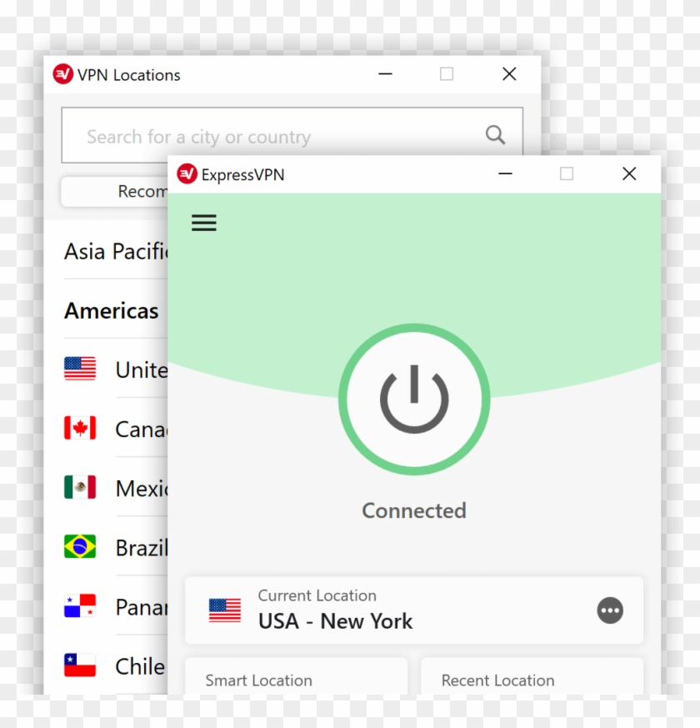Toggle the VPN power button
This screenshot has width=700, height=728.
pyautogui.click(x=414, y=399)
